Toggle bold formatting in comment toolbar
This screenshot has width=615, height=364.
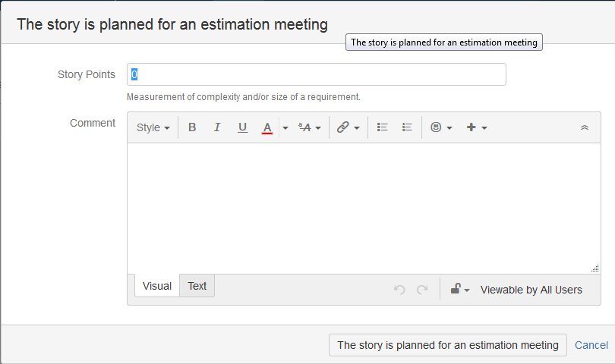pos(192,127)
